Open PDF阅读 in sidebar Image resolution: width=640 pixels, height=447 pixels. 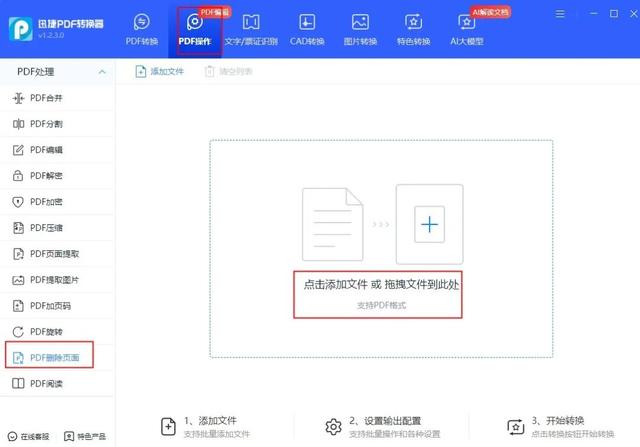[57, 384]
